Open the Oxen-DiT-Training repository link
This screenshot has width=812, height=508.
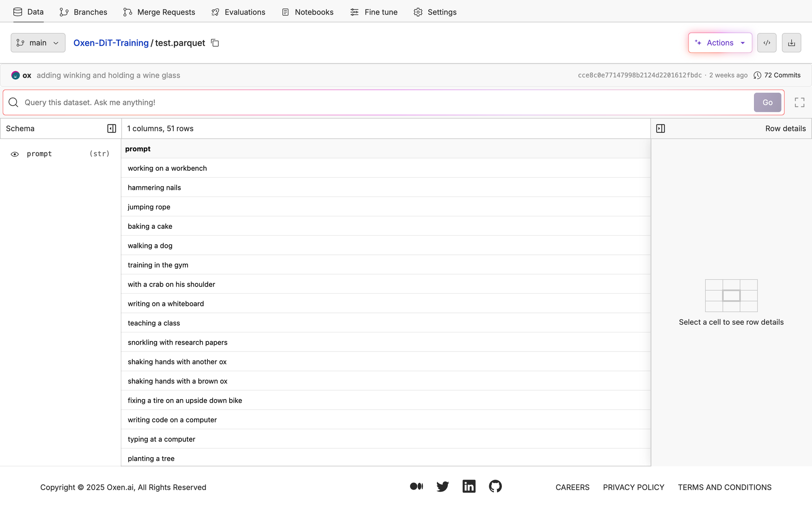click(x=111, y=43)
